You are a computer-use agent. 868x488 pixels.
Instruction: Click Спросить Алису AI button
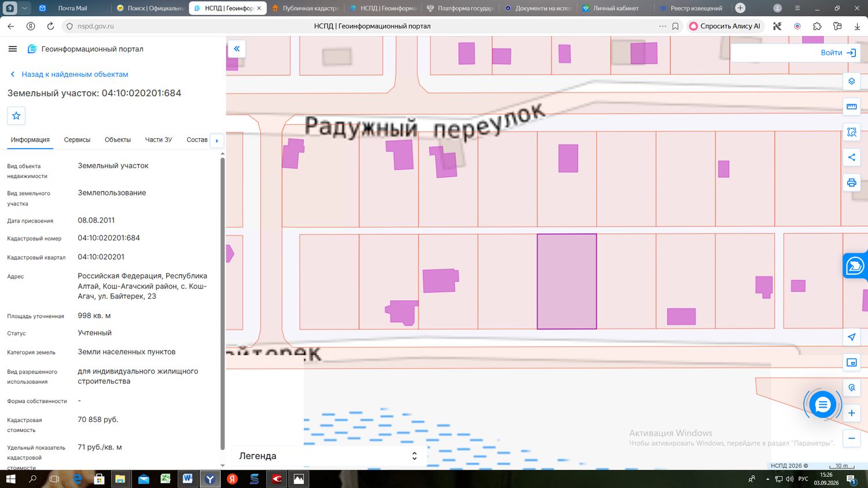pos(726,26)
